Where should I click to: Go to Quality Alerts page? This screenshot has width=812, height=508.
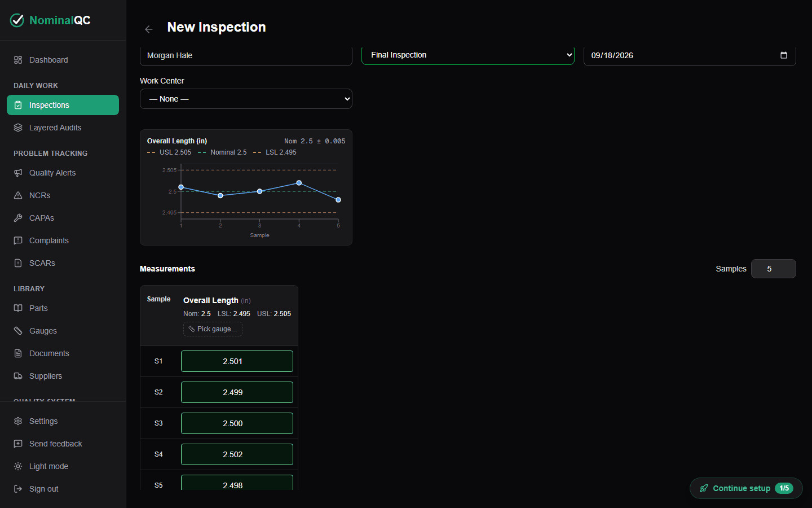[63, 173]
